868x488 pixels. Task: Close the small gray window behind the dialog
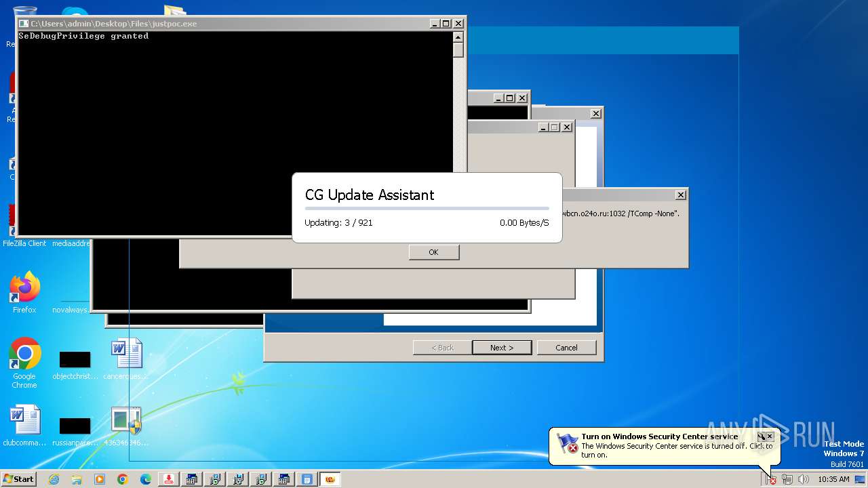coord(567,127)
